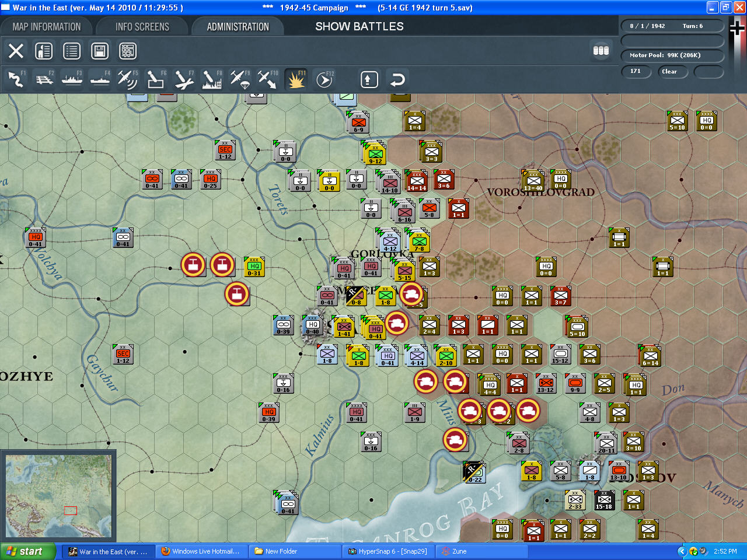Viewport: 747px width, 560px height.
Task: Select the black 15-18 unit counter
Action: tap(605, 500)
